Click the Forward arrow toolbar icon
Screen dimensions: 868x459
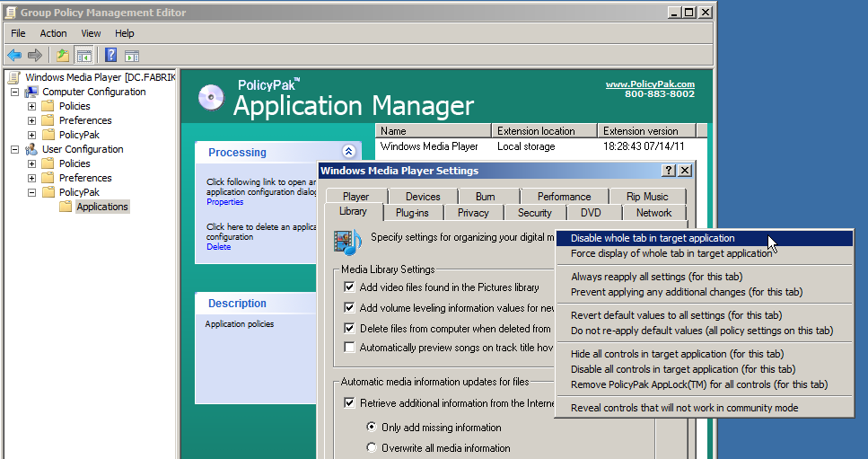point(34,56)
